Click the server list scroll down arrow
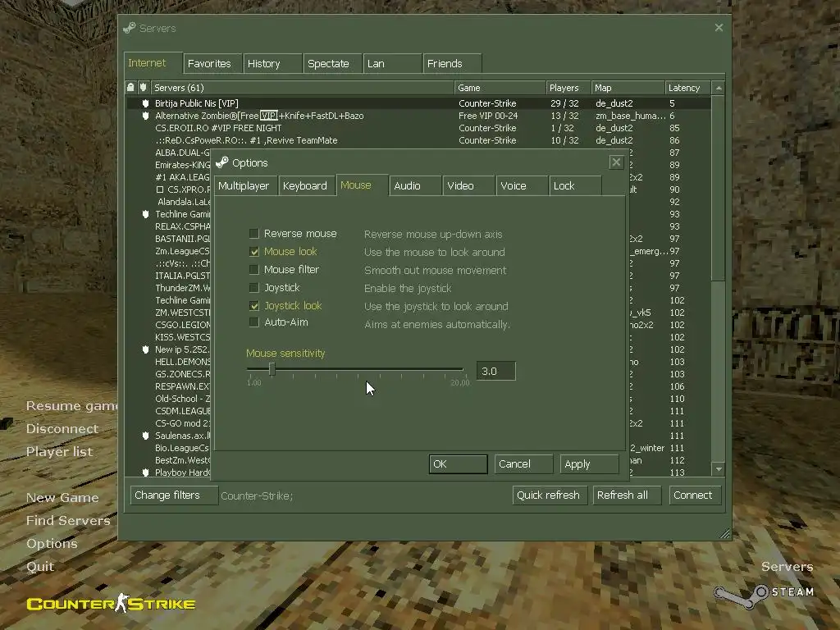The height and width of the screenshot is (630, 840). [719, 468]
